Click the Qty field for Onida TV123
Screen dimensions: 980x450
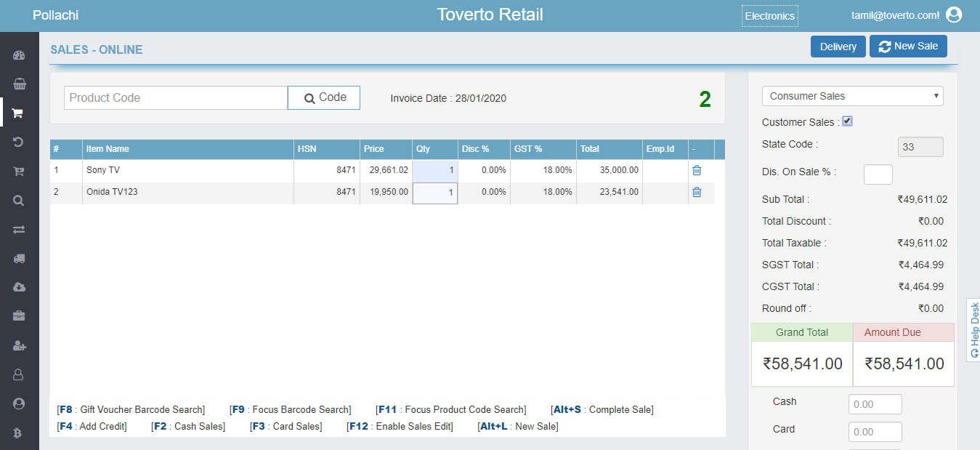(434, 193)
